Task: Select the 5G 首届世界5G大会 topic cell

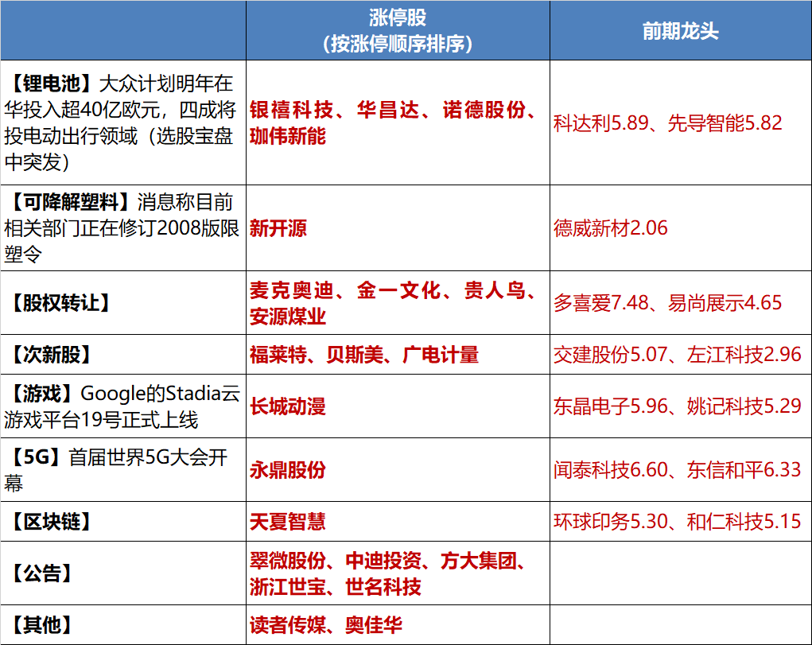Action: pyautogui.click(x=123, y=470)
